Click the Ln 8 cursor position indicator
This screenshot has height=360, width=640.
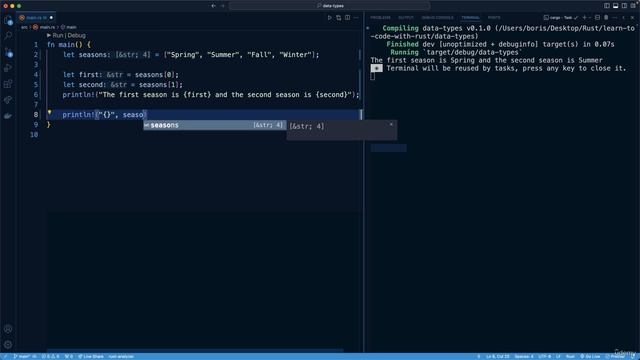(x=498, y=356)
